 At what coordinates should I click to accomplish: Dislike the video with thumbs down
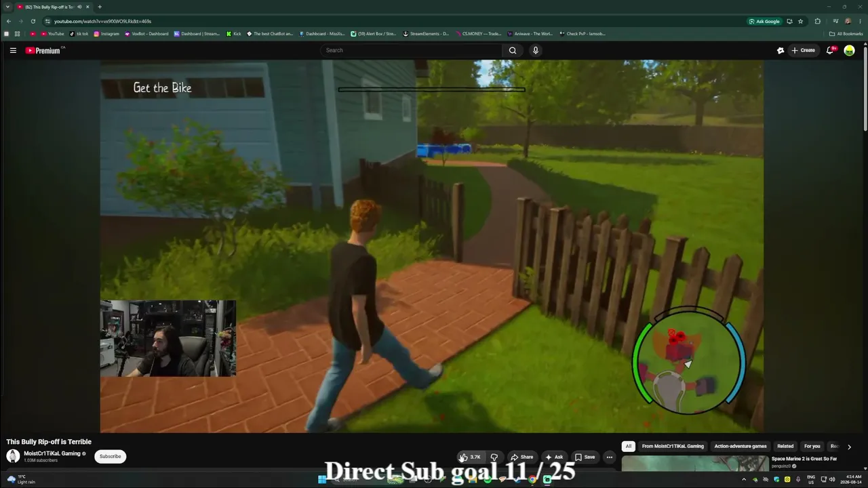coord(494,457)
